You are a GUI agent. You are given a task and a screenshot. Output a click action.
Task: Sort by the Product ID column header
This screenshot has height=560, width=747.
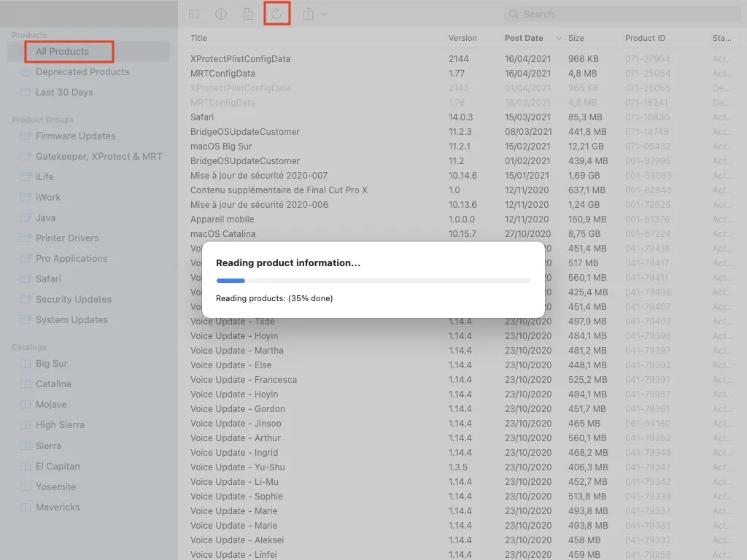coord(645,38)
